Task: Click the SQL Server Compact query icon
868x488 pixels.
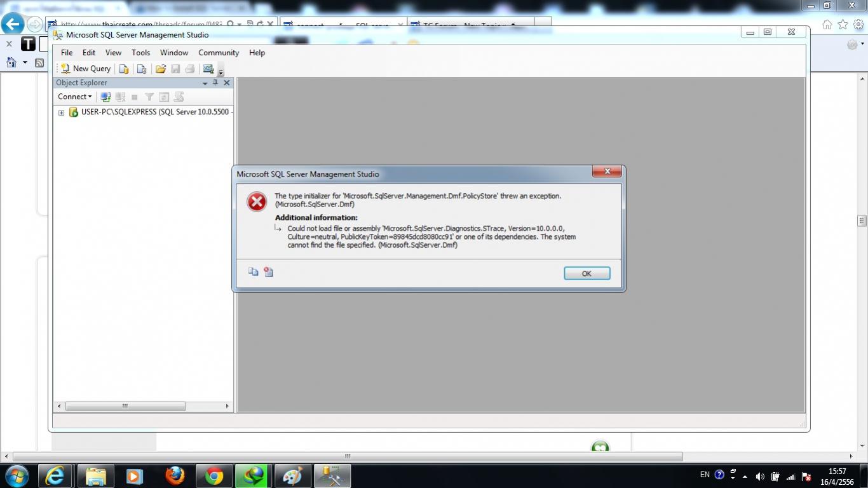Action: (142, 69)
